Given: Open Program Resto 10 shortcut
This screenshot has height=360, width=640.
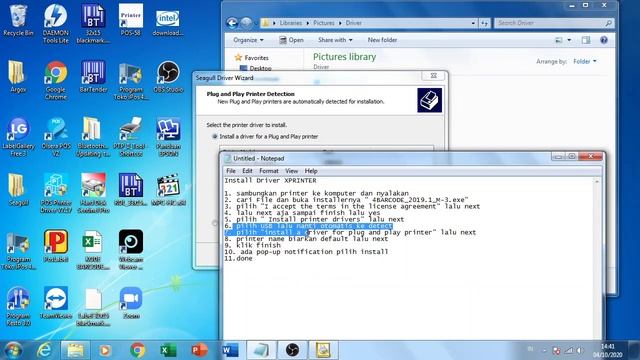Looking at the screenshot, I should click(18, 307).
